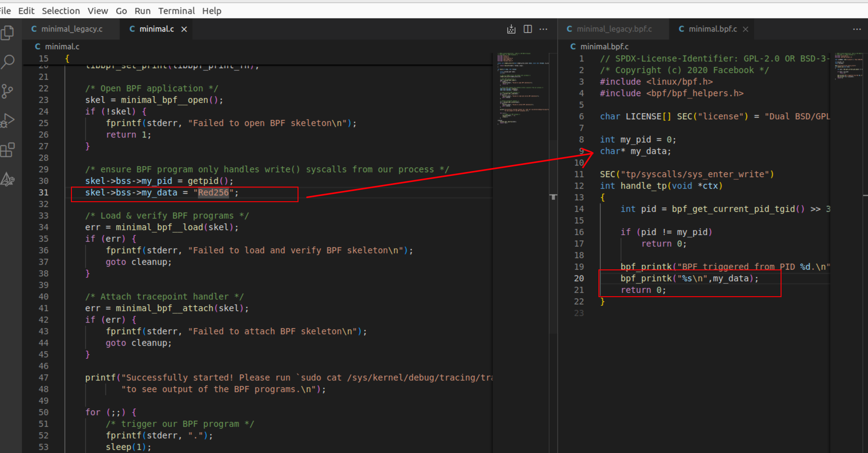868x453 pixels.
Task: Click 'handle_tp' function name
Action: tap(643, 186)
